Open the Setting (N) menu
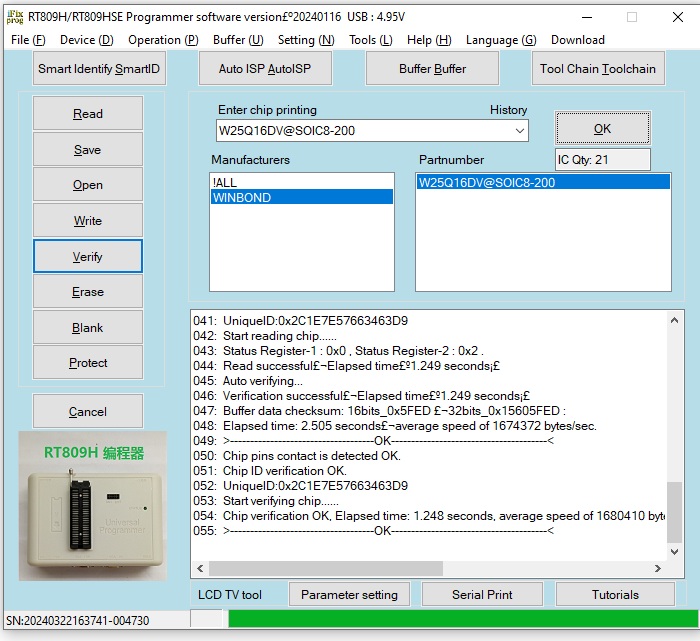700x641 pixels. [x=306, y=40]
